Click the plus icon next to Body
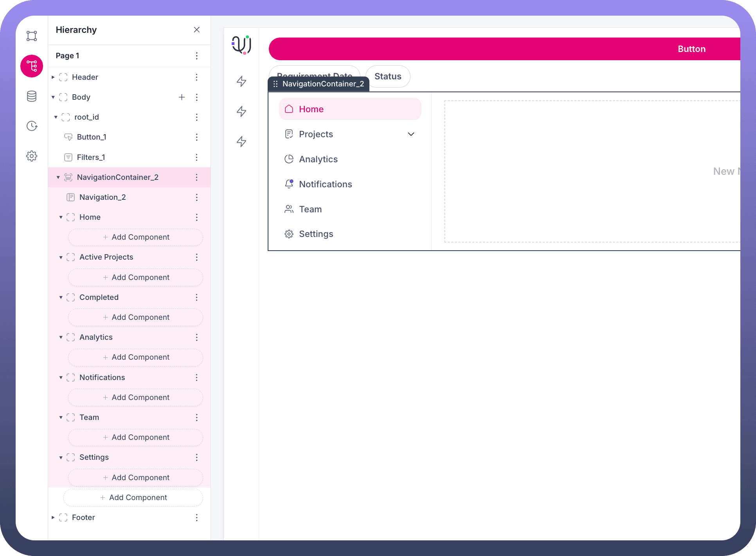The width and height of the screenshot is (756, 556). click(x=182, y=97)
